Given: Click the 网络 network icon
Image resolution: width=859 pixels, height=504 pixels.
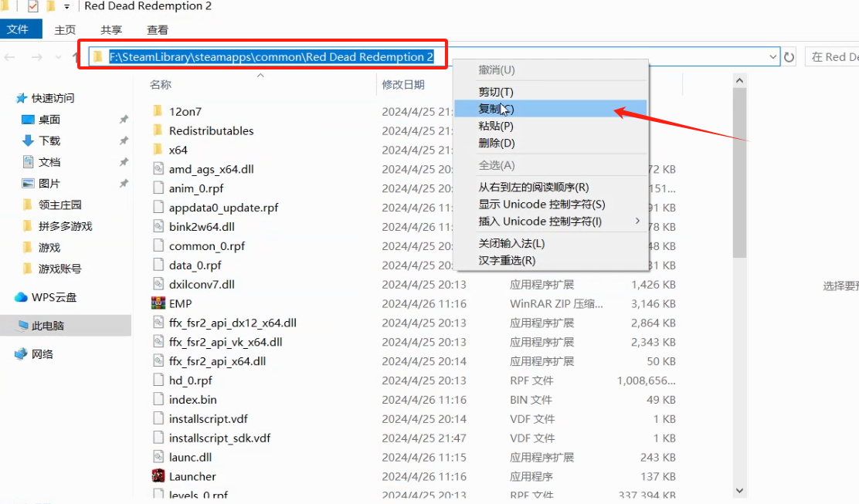Looking at the screenshot, I should point(22,354).
